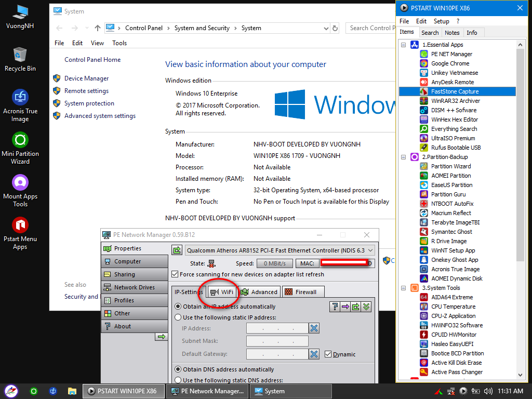Image resolution: width=532 pixels, height=399 pixels.
Task: Open WinHex Hex Editor entry
Action: click(x=454, y=119)
